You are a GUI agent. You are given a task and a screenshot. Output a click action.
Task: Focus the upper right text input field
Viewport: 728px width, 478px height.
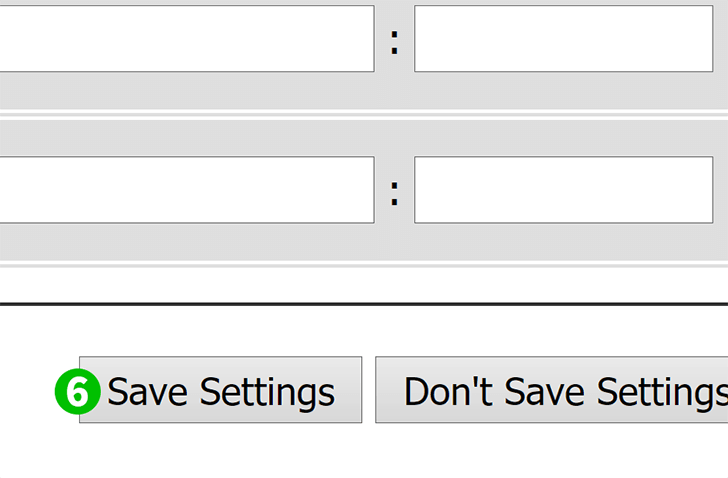[564, 39]
